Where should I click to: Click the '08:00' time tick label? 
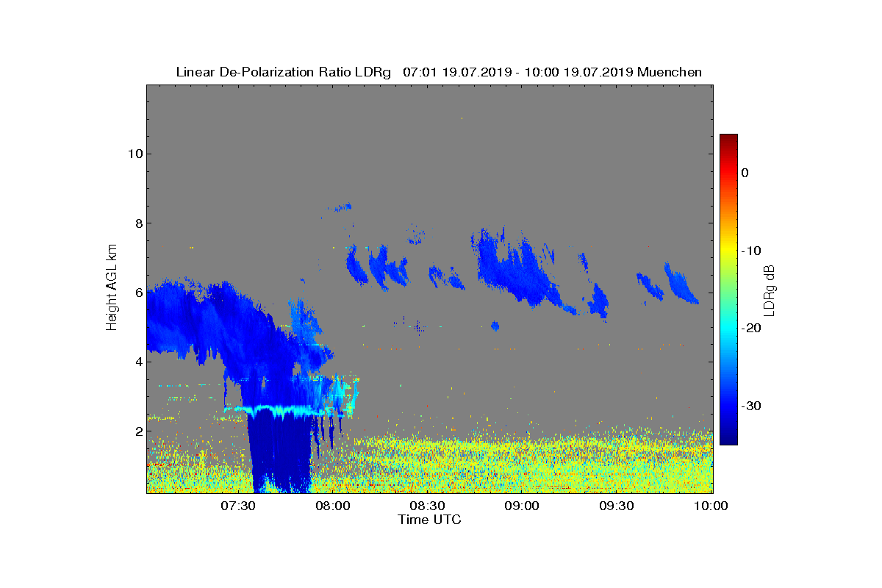[333, 506]
